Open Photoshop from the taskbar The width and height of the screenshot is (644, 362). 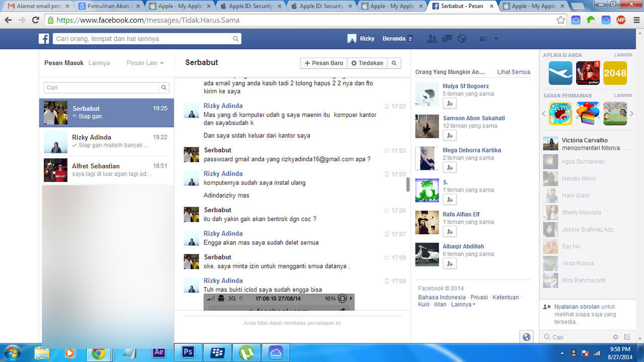pyautogui.click(x=188, y=352)
